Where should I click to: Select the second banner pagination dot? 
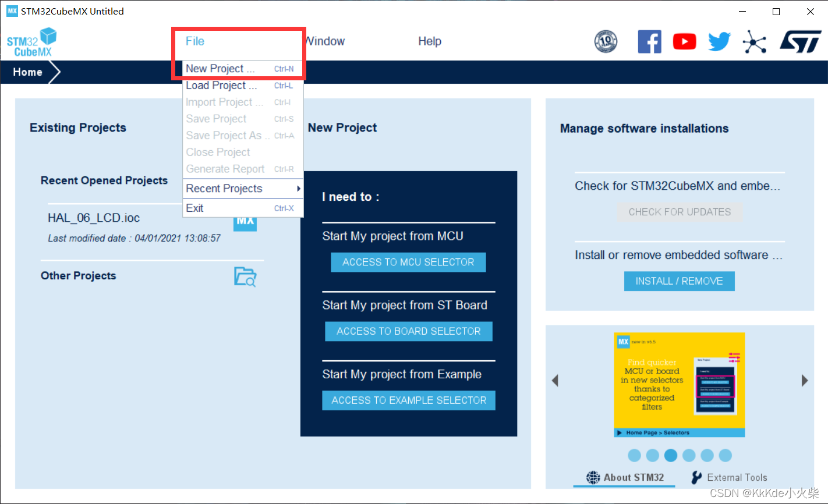click(653, 455)
